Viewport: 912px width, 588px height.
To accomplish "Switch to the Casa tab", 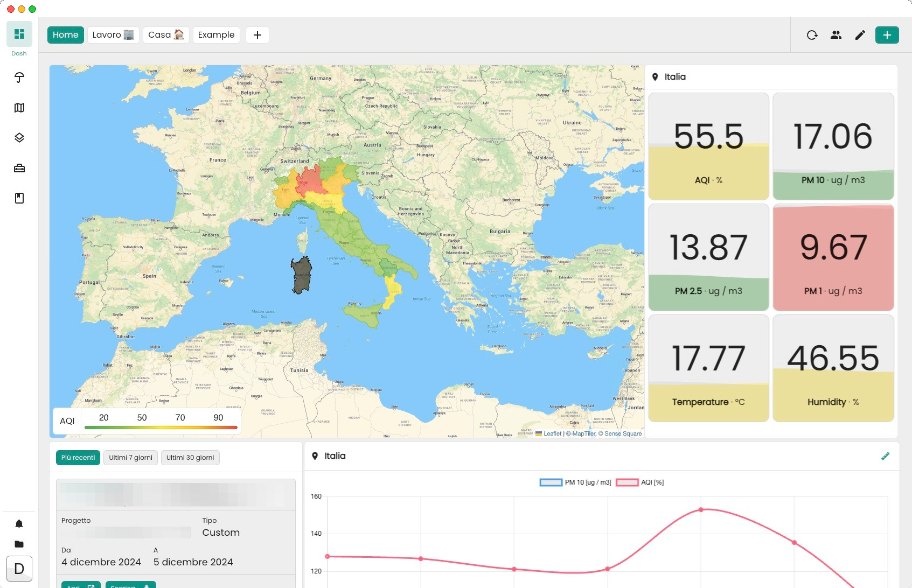I will pyautogui.click(x=166, y=35).
